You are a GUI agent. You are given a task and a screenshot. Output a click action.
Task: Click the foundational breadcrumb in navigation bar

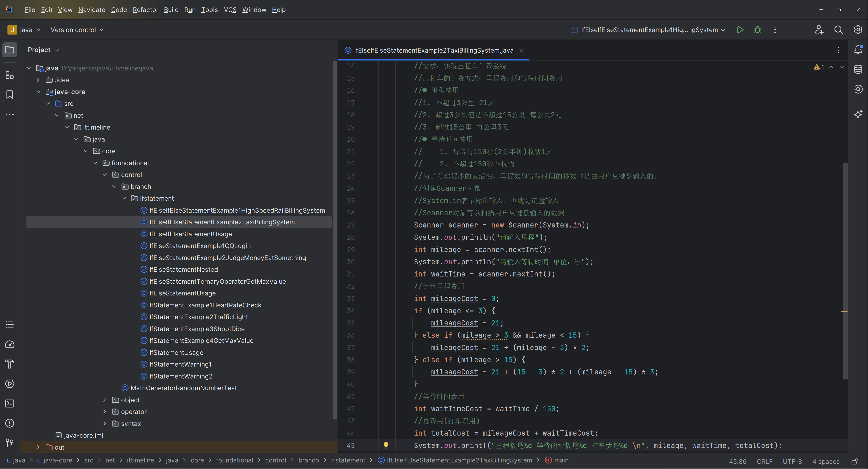tap(234, 460)
